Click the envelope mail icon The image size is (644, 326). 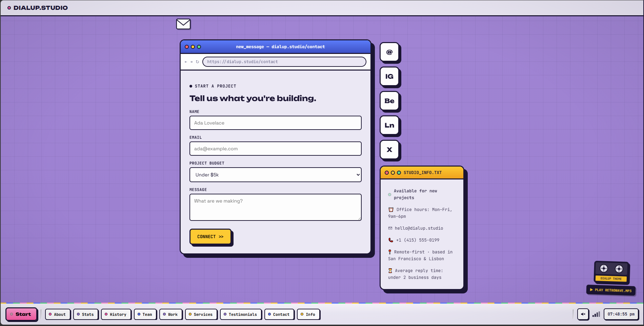183,24
